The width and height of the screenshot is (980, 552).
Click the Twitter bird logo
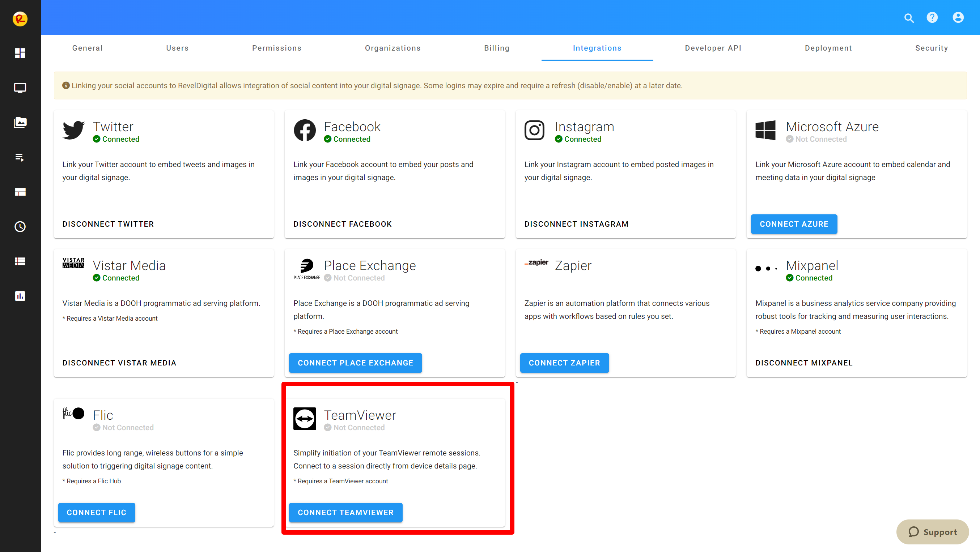[x=73, y=130]
